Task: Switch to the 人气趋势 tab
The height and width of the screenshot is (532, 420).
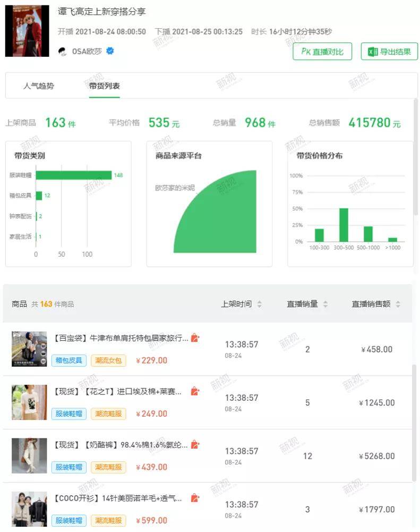Action: 39,86
